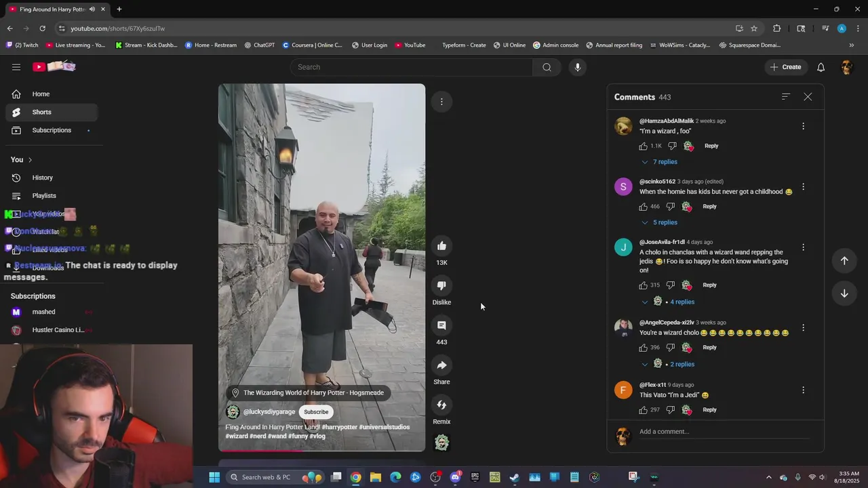The height and width of the screenshot is (488, 868).
Task: Open Home in the sidebar
Action: (x=52, y=94)
